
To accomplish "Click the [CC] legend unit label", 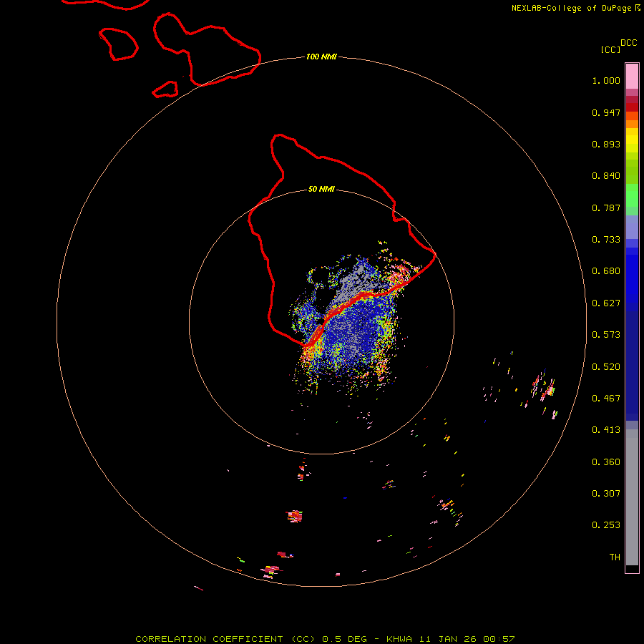I will tap(610, 49).
